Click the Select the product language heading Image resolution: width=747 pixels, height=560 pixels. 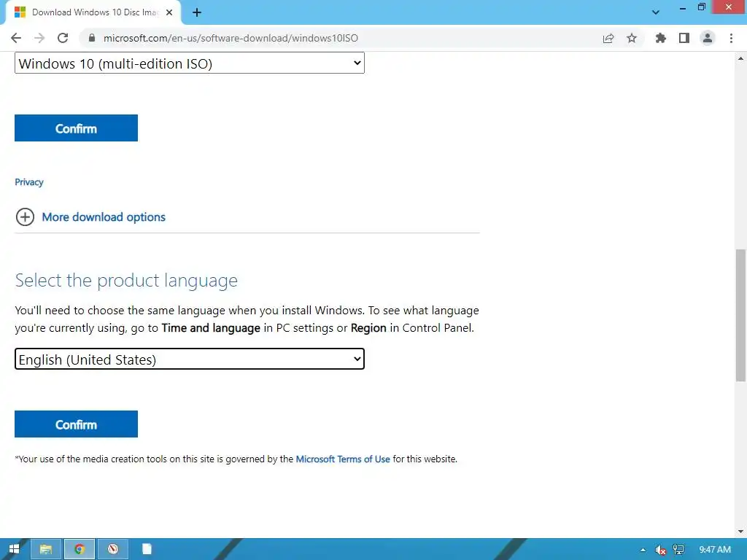click(x=126, y=281)
